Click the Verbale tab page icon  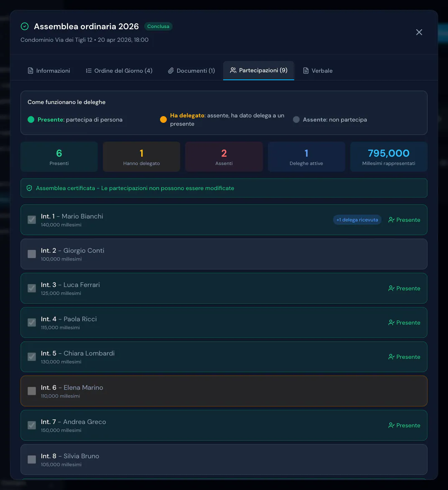click(x=306, y=71)
